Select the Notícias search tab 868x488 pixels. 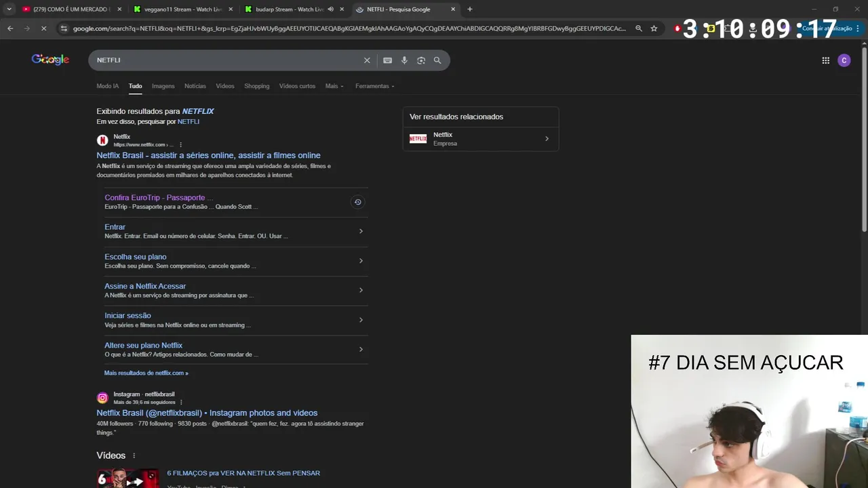click(195, 86)
